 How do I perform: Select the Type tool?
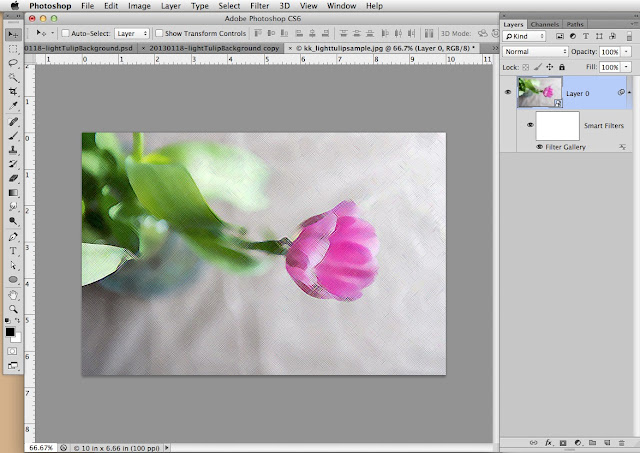pyautogui.click(x=13, y=251)
